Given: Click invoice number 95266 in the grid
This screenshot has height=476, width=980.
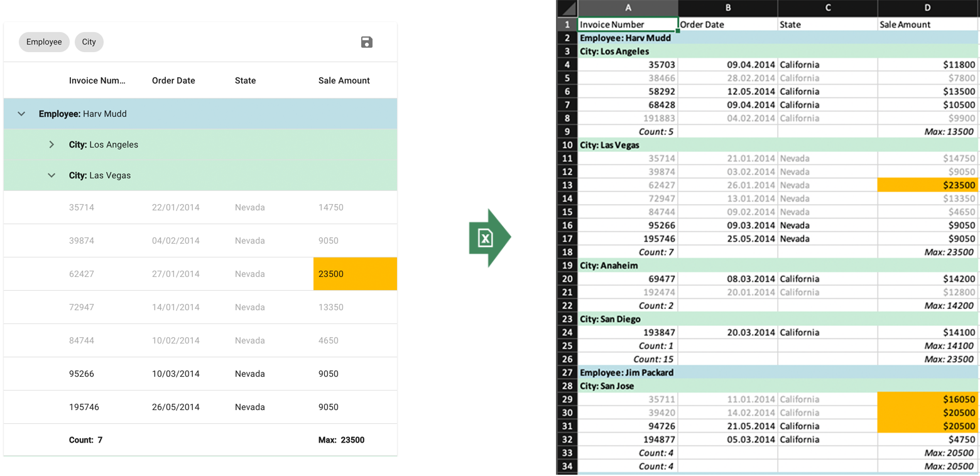Looking at the screenshot, I should (x=82, y=374).
